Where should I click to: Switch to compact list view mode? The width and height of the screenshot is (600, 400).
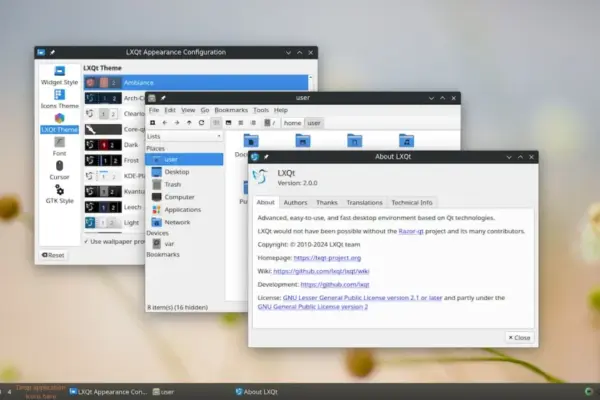241,123
